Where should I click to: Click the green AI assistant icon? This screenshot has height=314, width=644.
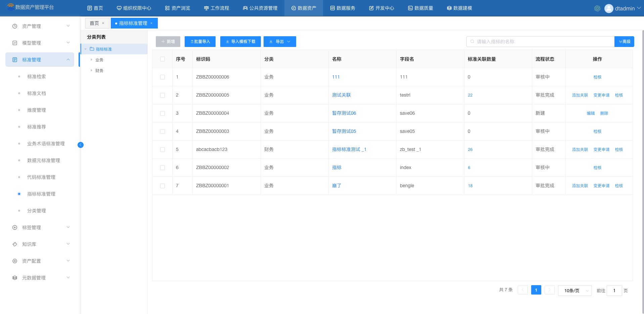[597, 8]
